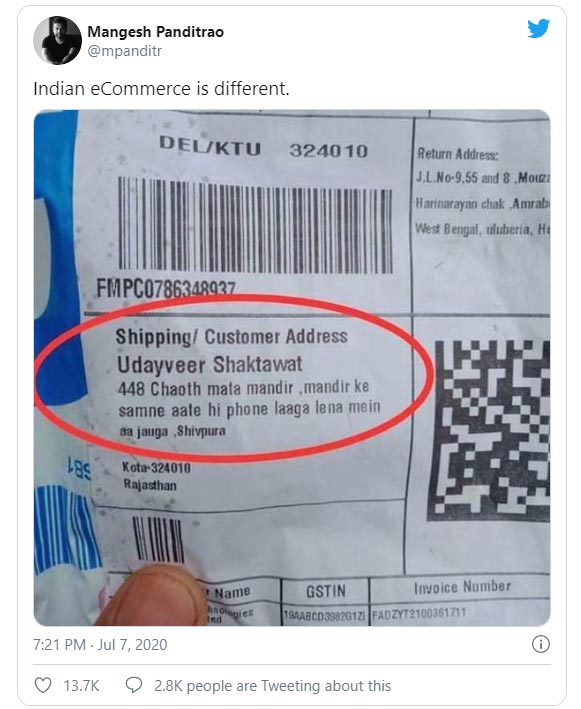
Task: Click the Kota-324010 Rajasthan text
Action: click(x=156, y=476)
